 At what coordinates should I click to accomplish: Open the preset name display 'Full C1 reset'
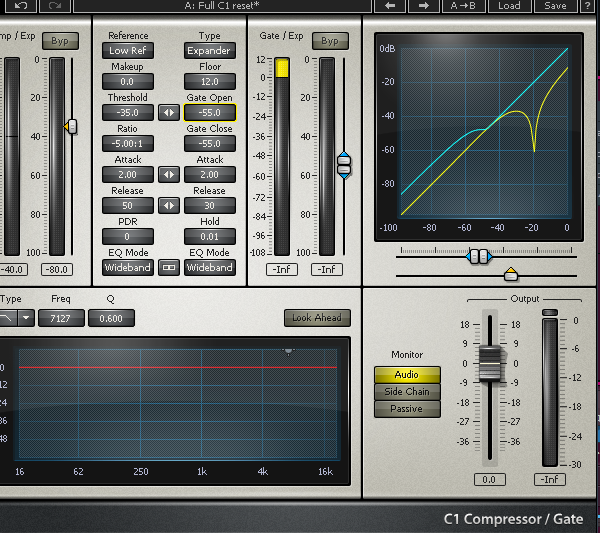point(222,5)
